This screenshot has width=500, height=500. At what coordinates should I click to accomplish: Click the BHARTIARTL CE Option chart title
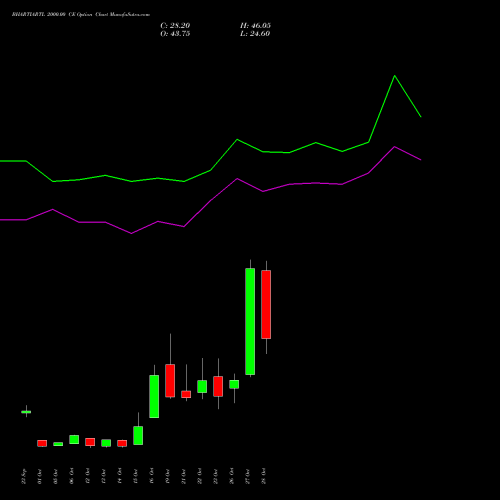click(x=81, y=15)
